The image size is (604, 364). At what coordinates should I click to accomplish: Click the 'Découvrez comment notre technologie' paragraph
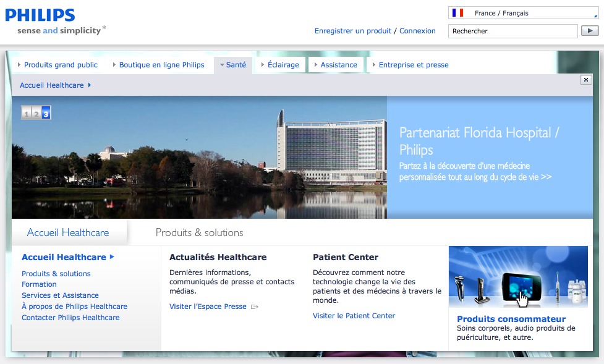click(x=377, y=286)
